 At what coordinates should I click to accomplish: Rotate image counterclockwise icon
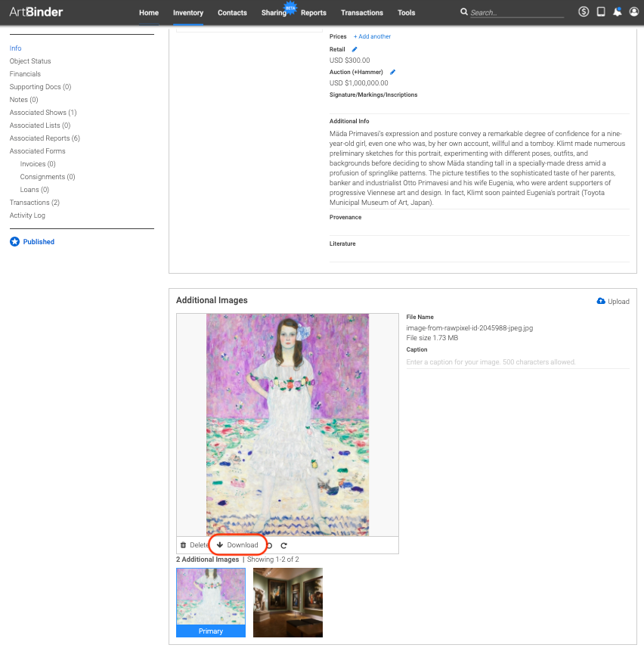(270, 546)
